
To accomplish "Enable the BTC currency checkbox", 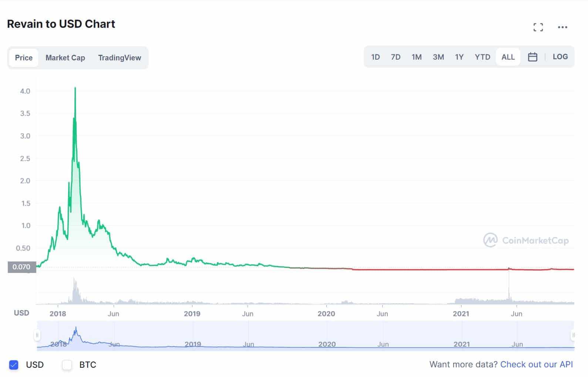I will [x=67, y=365].
